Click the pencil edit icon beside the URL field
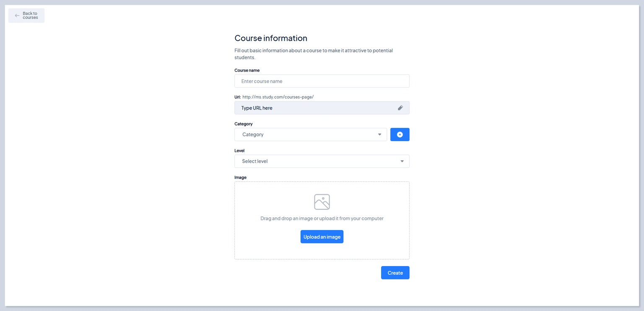Image resolution: width=644 pixels, height=311 pixels. click(x=400, y=108)
